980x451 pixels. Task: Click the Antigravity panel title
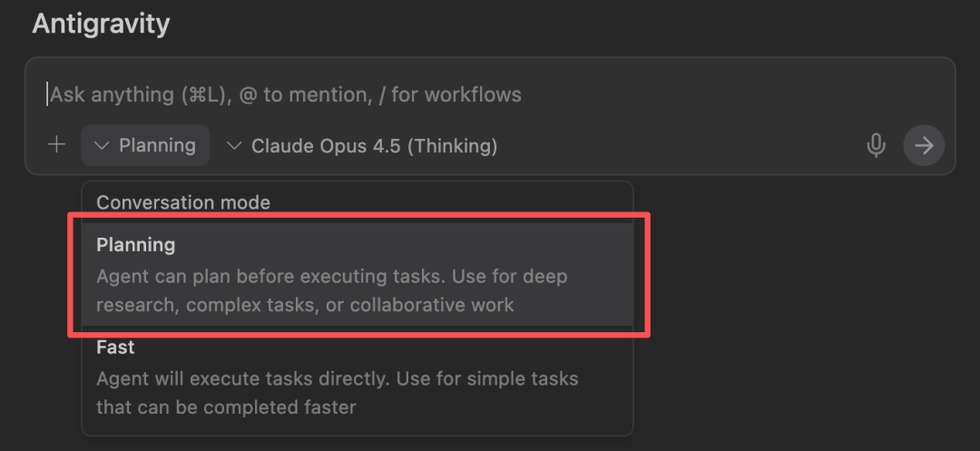tap(102, 24)
